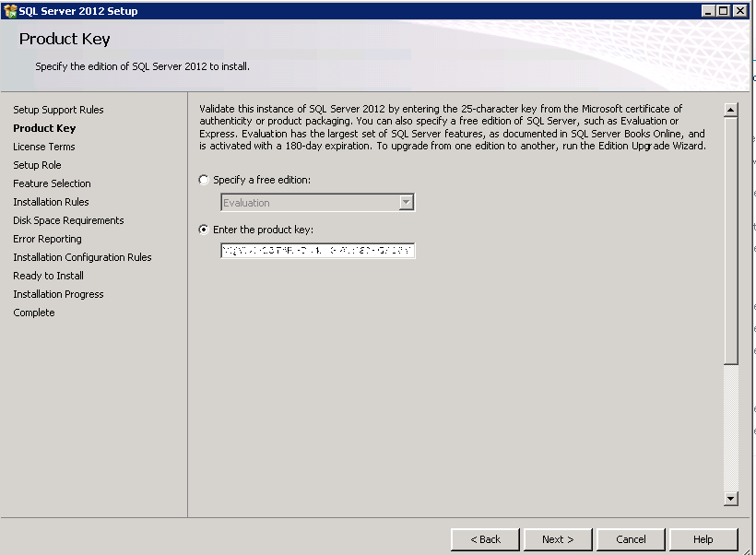Image resolution: width=756 pixels, height=555 pixels.
Task: Minimize the SQL Server Setup window
Action: pyautogui.click(x=708, y=11)
